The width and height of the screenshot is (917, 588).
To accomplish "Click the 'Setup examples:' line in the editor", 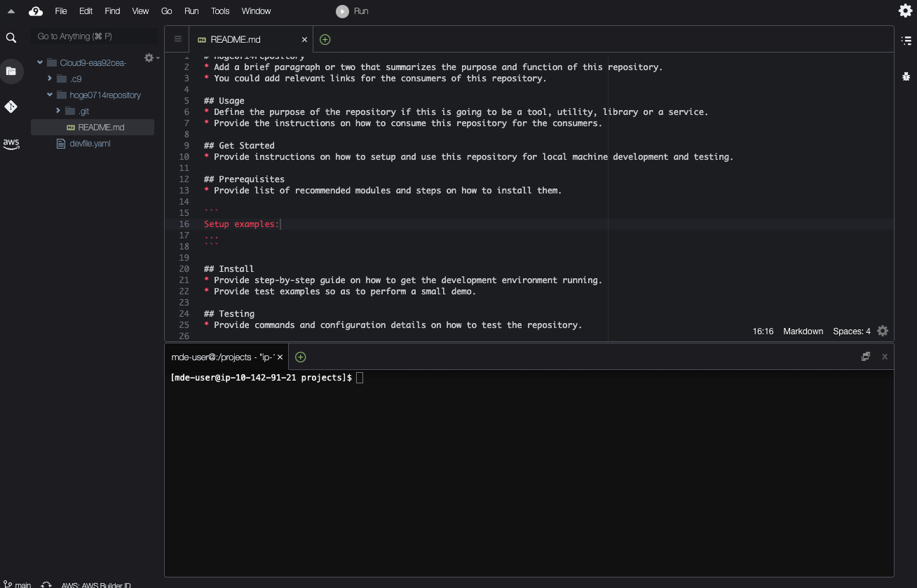I will (x=242, y=224).
